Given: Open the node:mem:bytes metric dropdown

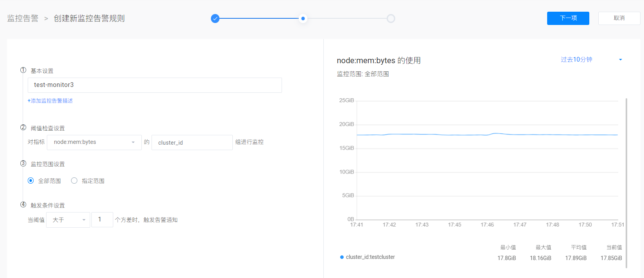Looking at the screenshot, I should coord(94,142).
